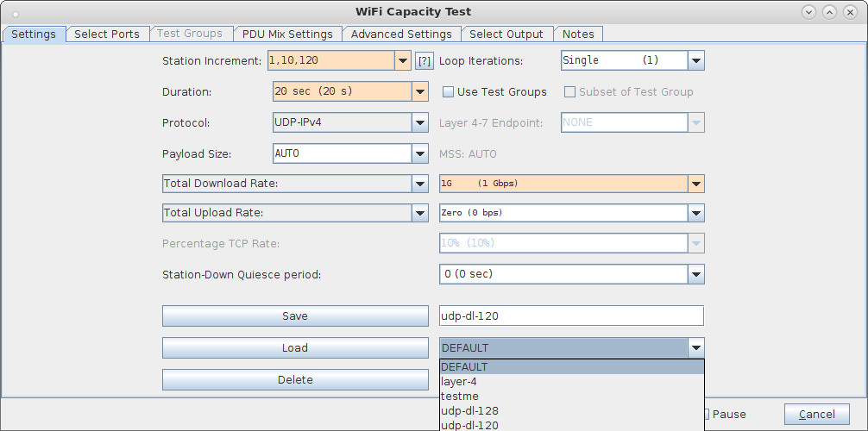Switch to the Select Ports tab
The height and width of the screenshot is (431, 868).
coord(107,34)
